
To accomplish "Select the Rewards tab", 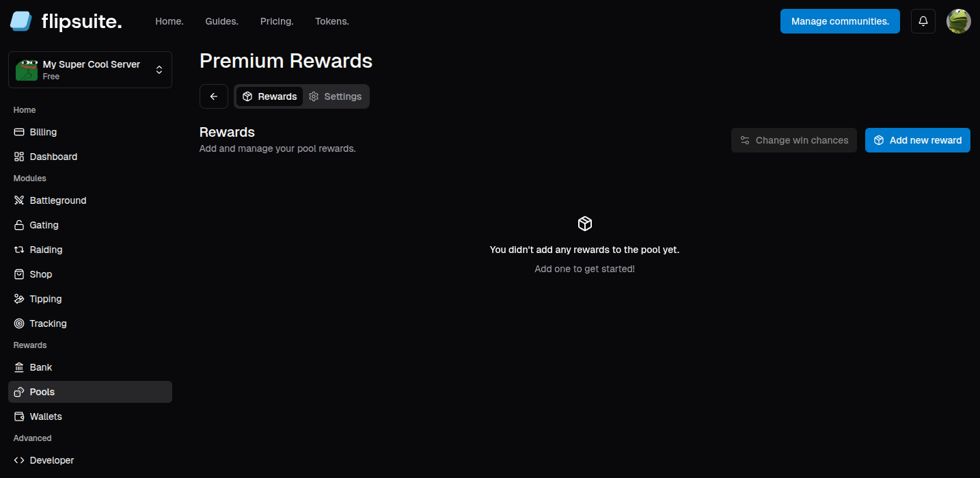I will click(270, 96).
